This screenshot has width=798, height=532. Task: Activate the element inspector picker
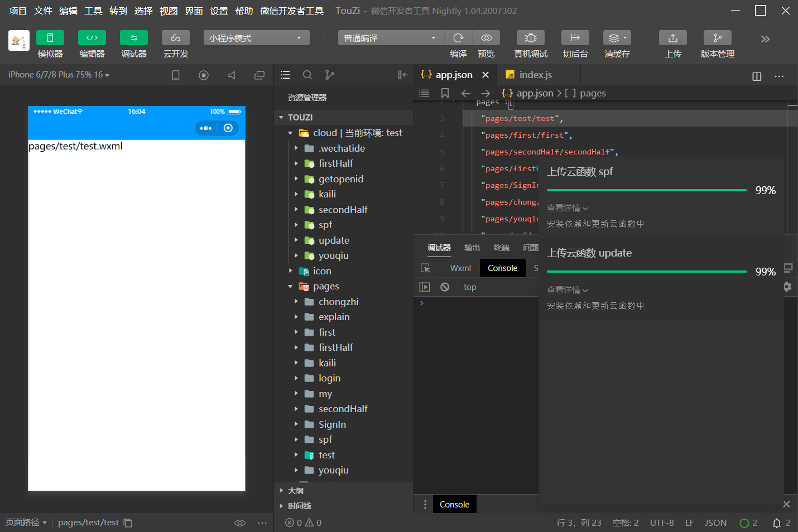425,268
